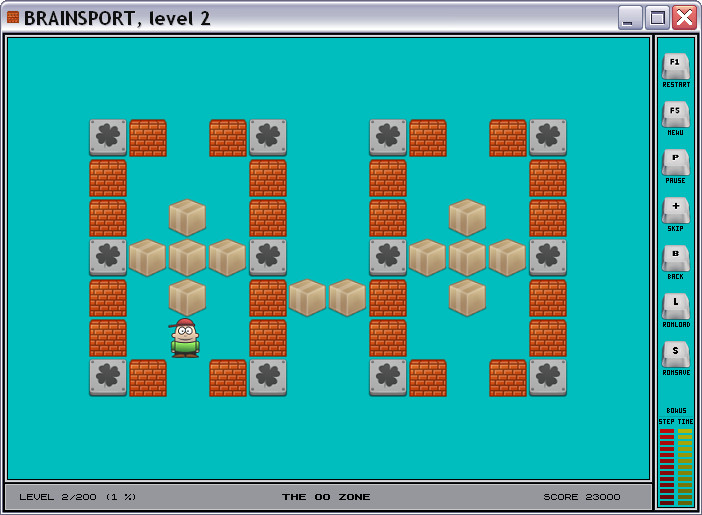Select the right crate in the corridor between rooms

(x=347, y=298)
